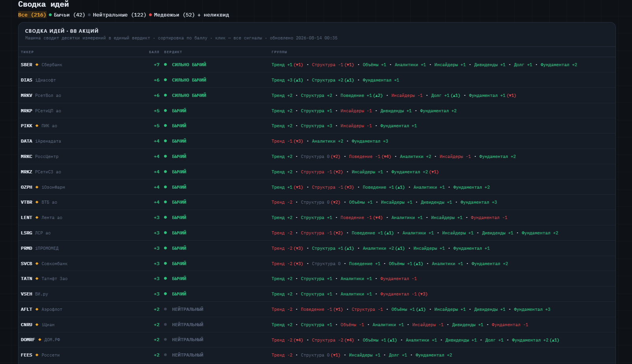Click the orange diamond next to TATN

pos(37,279)
